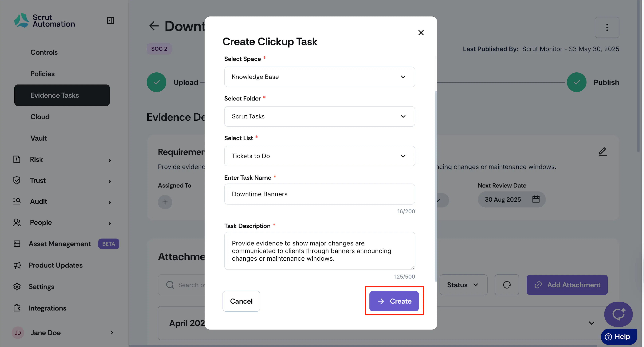Click the pencil edit icon for Requirement
The width and height of the screenshot is (644, 347).
(x=602, y=152)
